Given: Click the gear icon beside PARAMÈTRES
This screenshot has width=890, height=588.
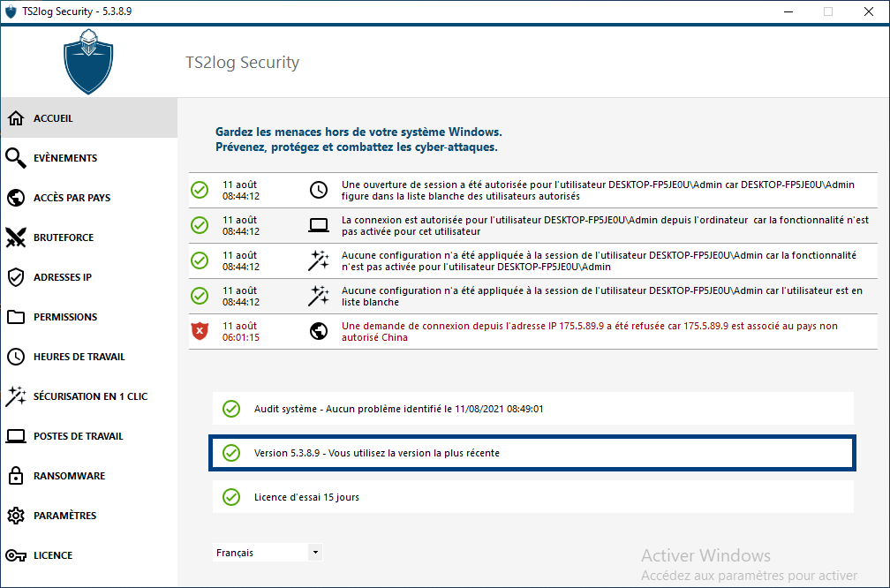Looking at the screenshot, I should tap(16, 516).
